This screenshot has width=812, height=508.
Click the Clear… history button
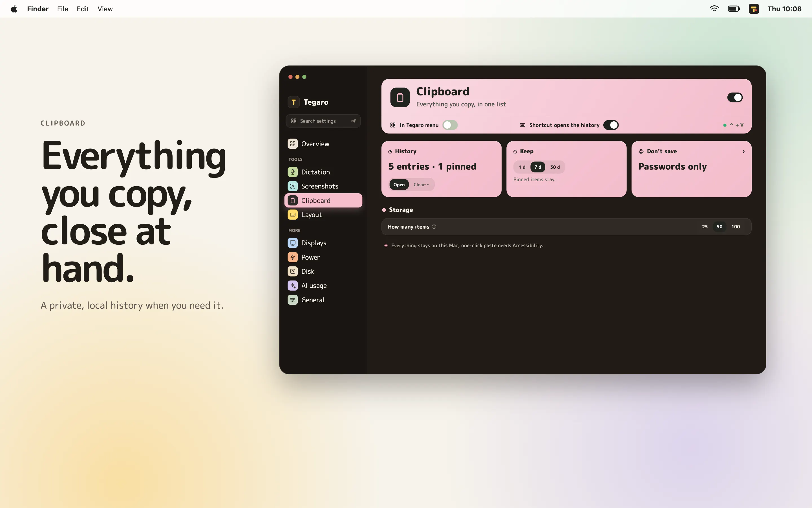(x=422, y=185)
